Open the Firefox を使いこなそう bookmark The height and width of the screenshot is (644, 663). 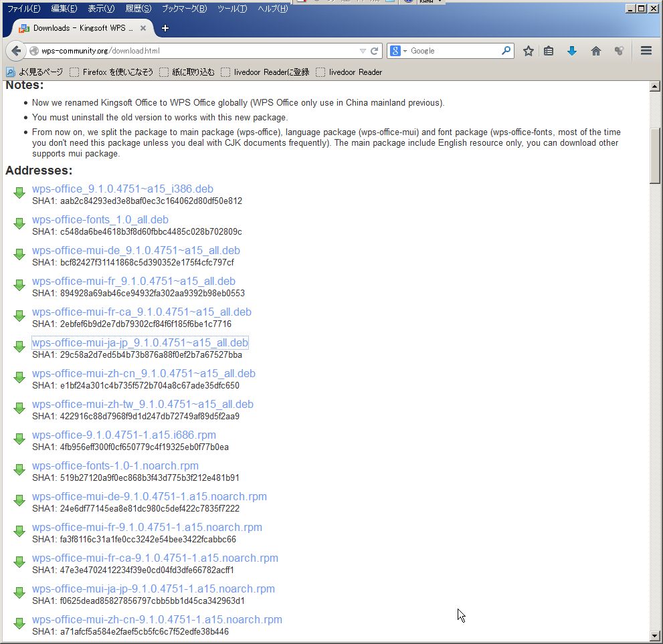(x=111, y=72)
